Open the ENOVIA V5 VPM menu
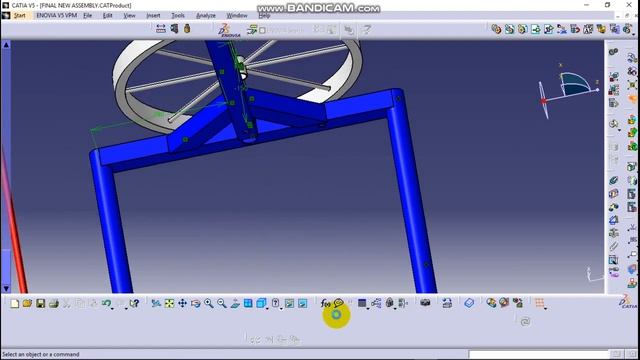 [x=56, y=16]
